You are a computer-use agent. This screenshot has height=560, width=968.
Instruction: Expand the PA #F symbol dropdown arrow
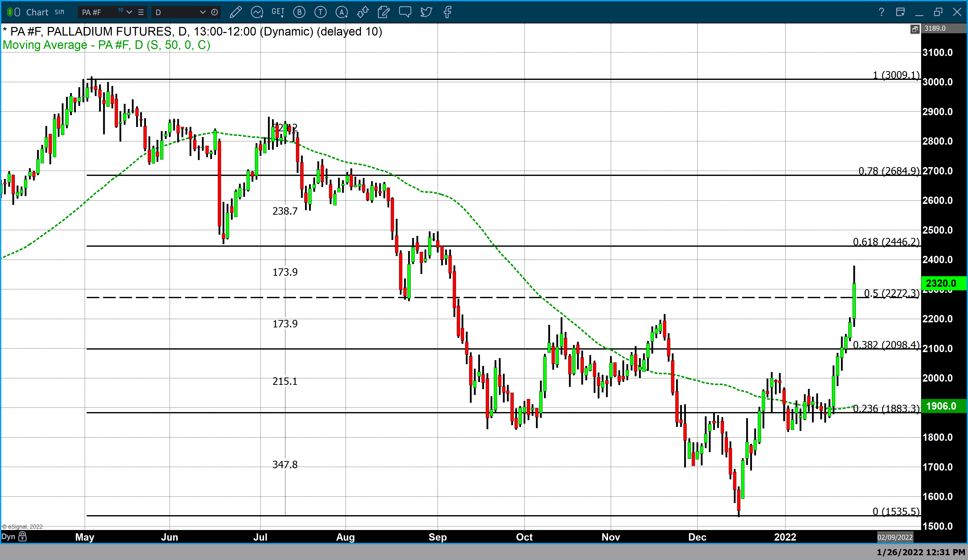point(130,12)
